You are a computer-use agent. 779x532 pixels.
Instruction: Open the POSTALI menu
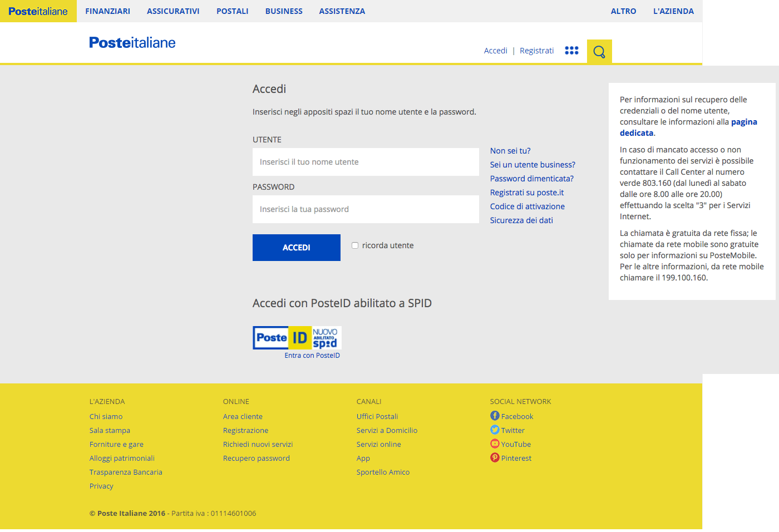233,11
